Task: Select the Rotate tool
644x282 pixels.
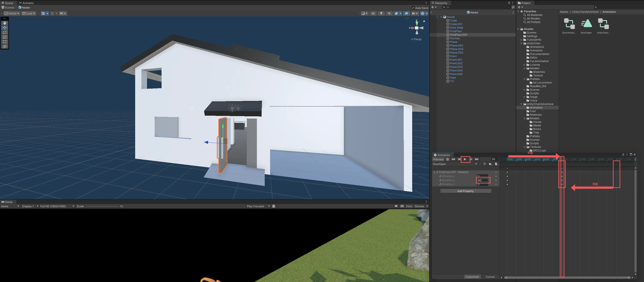Action: [x=4, y=32]
